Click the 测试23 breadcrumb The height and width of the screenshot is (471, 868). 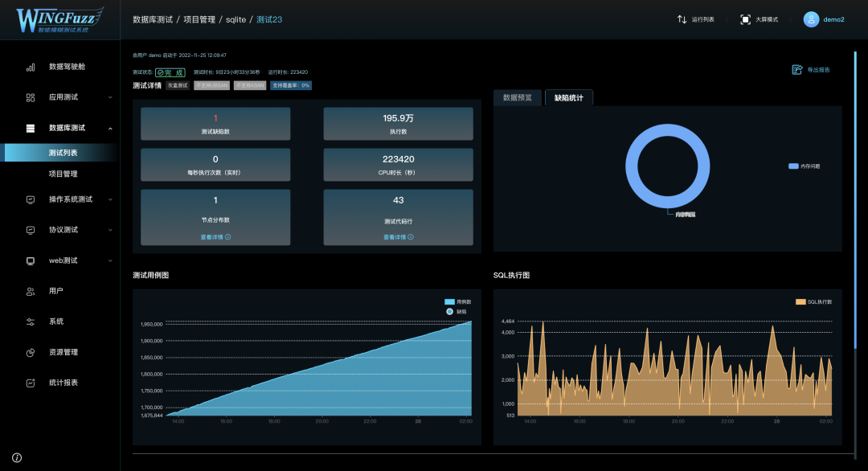269,19
